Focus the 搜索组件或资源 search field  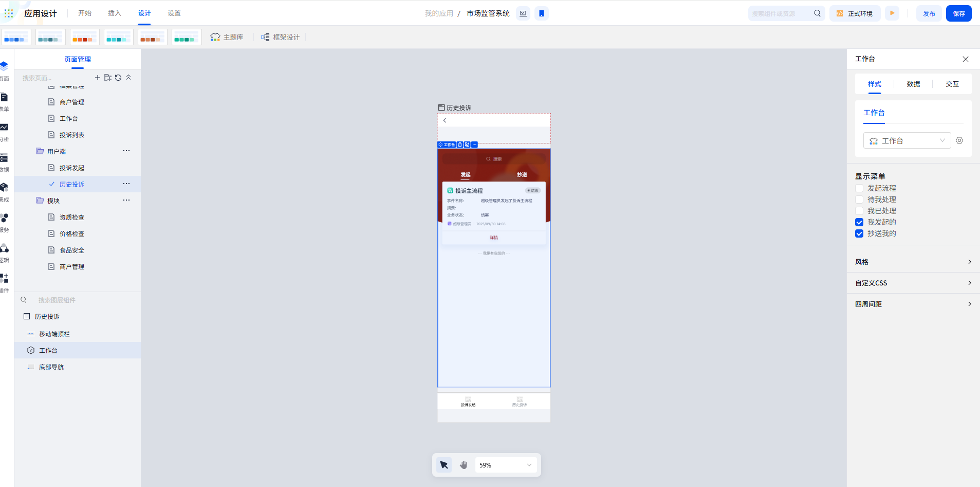coord(781,13)
